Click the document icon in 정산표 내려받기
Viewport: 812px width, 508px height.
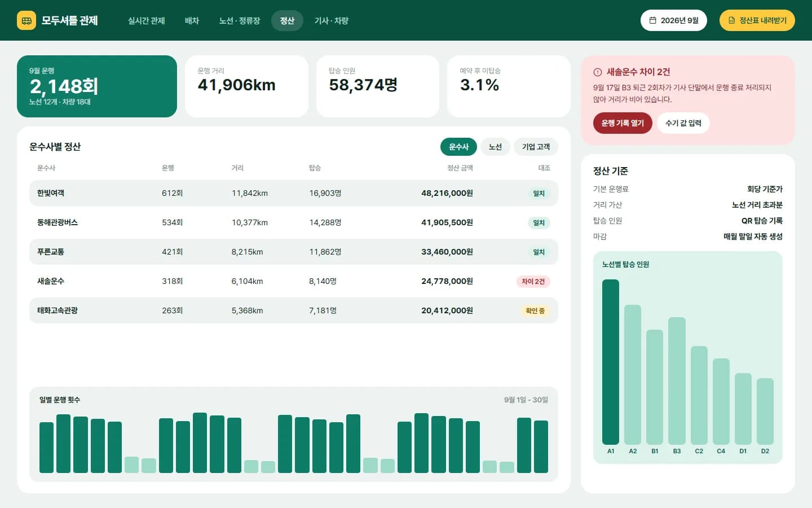(x=732, y=20)
